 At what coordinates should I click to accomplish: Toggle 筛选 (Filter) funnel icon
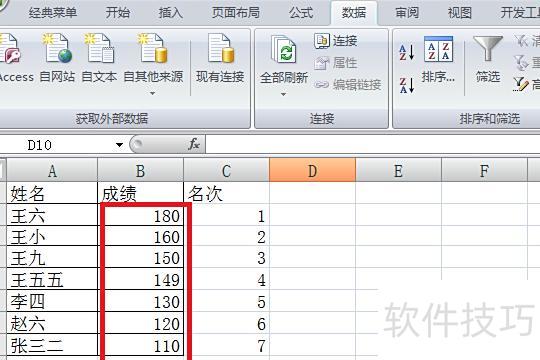pos(488,49)
